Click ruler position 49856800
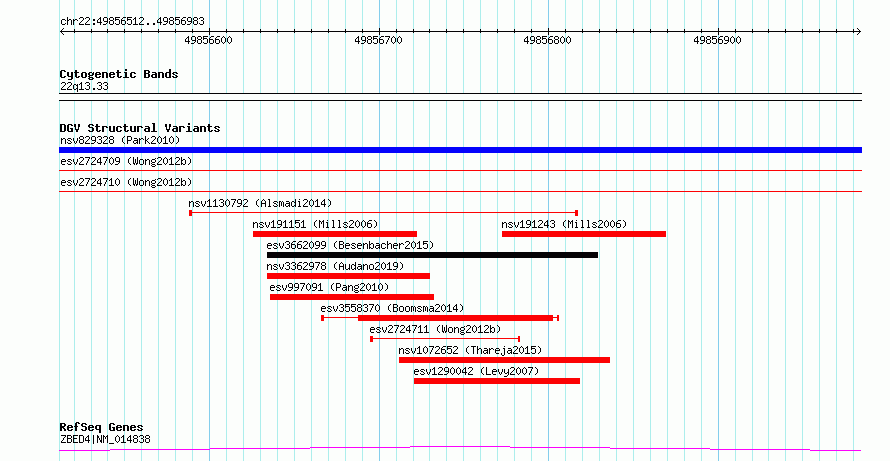Image resolution: width=890 pixels, height=461 pixels. point(548,40)
